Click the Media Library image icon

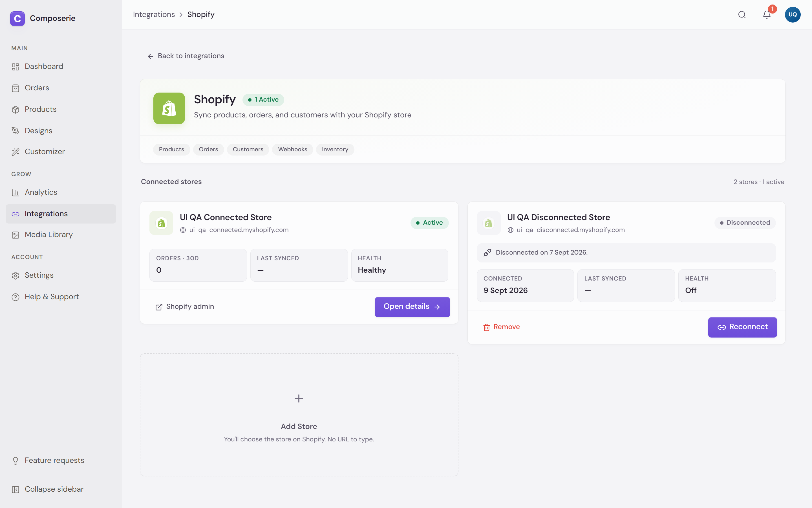[16, 235]
